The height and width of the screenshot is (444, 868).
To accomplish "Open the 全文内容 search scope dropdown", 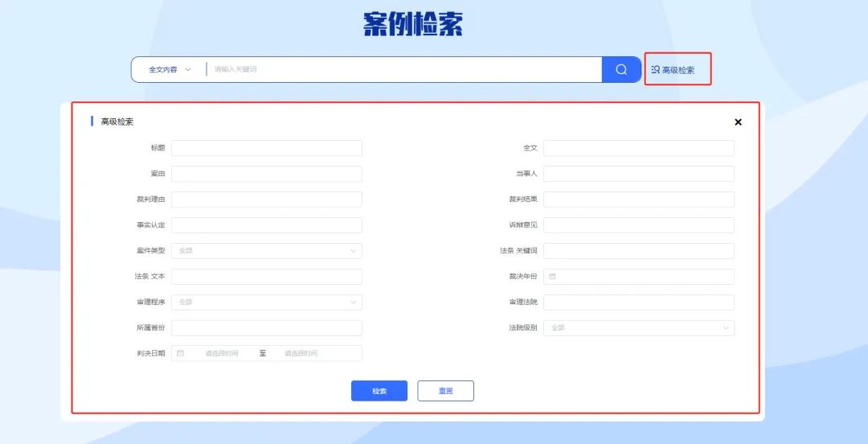I will (170, 70).
